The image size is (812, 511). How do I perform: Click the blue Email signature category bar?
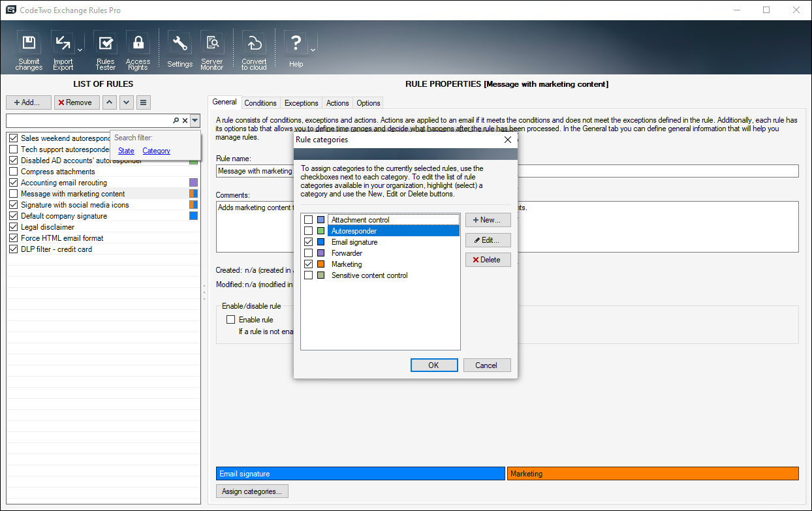361,474
